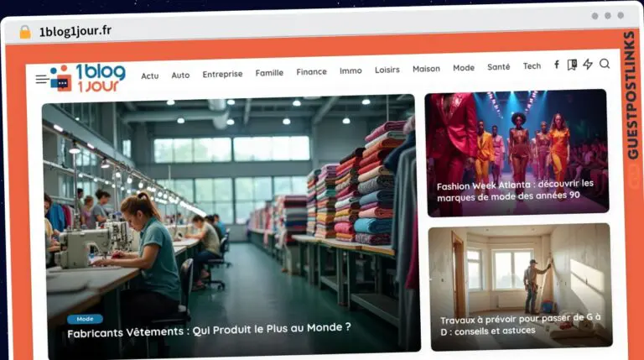Select the Auto menu item
Screen dimensions: 644x360
(x=181, y=76)
